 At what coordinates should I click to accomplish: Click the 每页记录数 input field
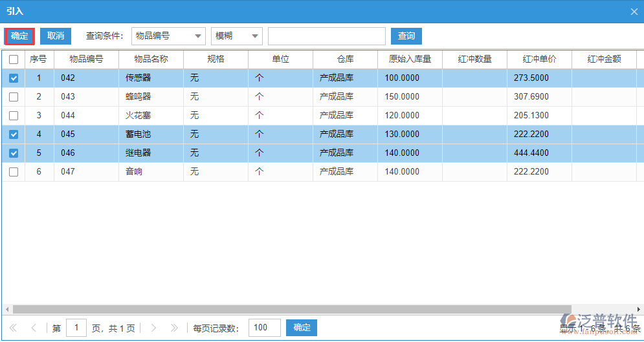(264, 328)
